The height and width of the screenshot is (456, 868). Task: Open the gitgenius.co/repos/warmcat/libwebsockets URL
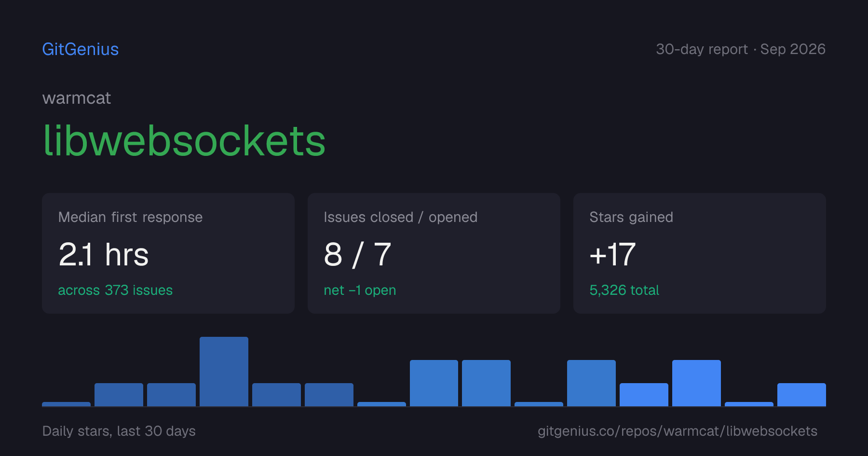pos(678,431)
